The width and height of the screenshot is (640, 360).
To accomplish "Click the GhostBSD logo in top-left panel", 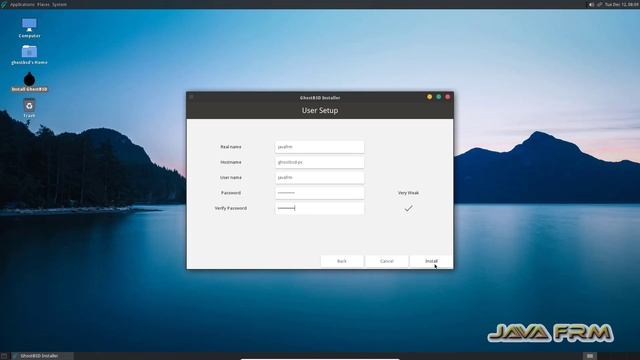I will pyautogui.click(x=4, y=4).
